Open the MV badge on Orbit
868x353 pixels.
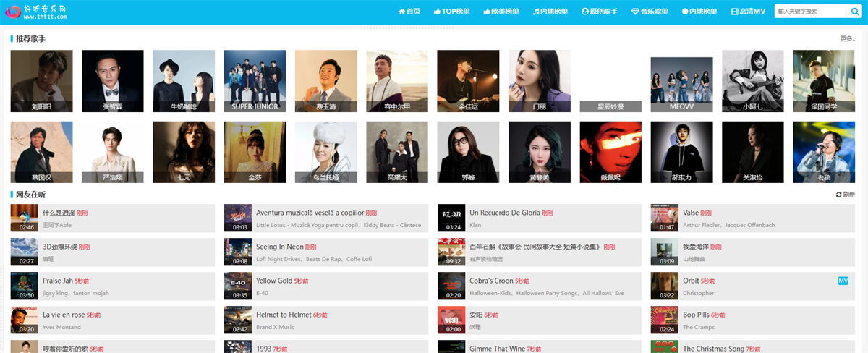coord(843,281)
